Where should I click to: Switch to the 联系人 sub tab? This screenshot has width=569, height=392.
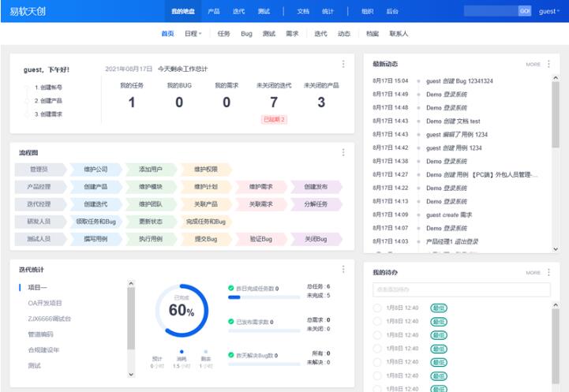[x=399, y=34]
